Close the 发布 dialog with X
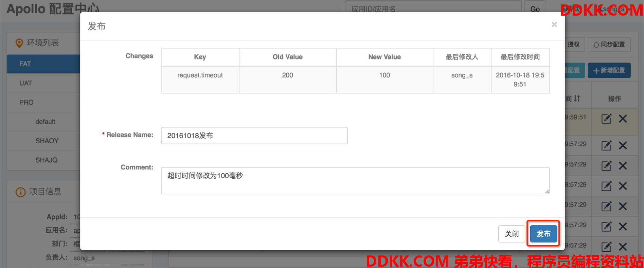 (554, 24)
